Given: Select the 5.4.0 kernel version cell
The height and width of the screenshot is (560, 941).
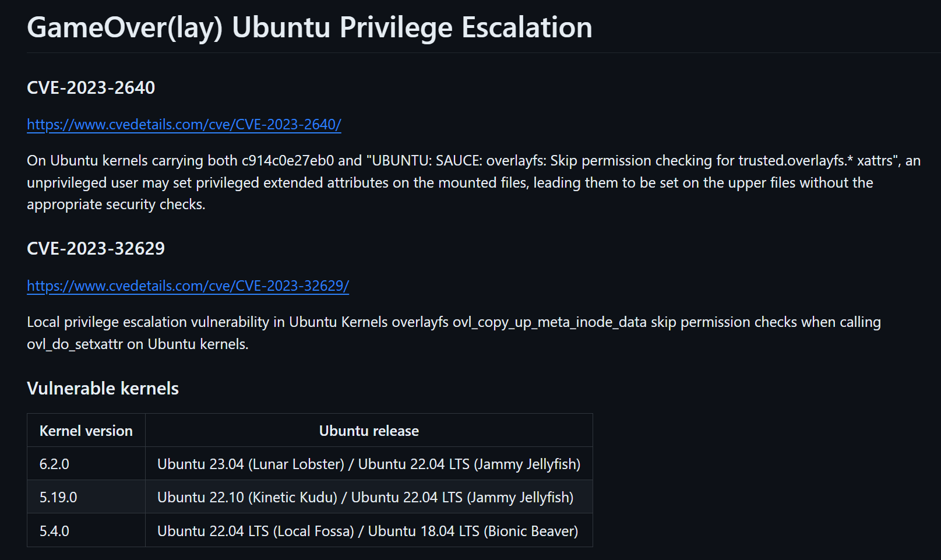Looking at the screenshot, I should point(54,531).
